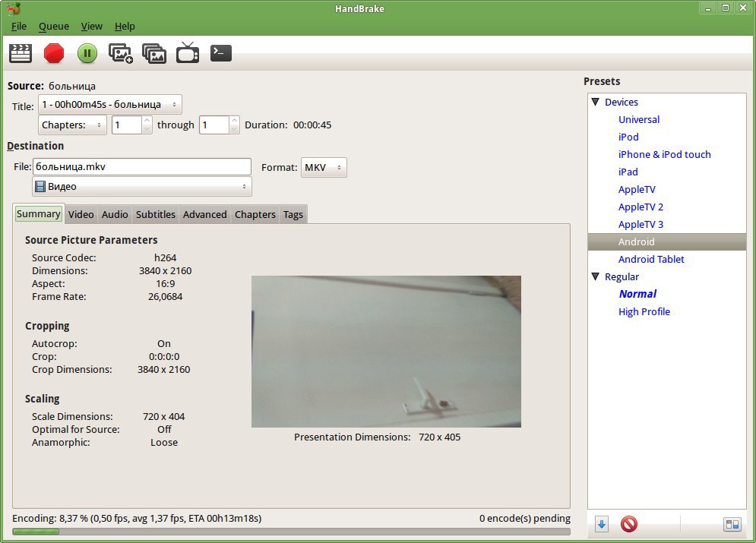Click the Encoding status text
Viewport: 756px width, 543px height.
pos(137,519)
